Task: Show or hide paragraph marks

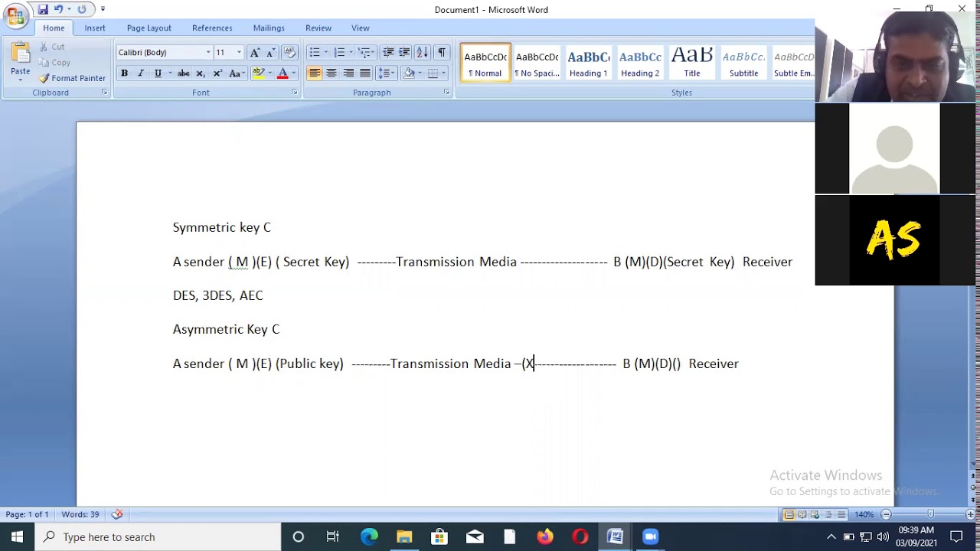Action: point(441,52)
